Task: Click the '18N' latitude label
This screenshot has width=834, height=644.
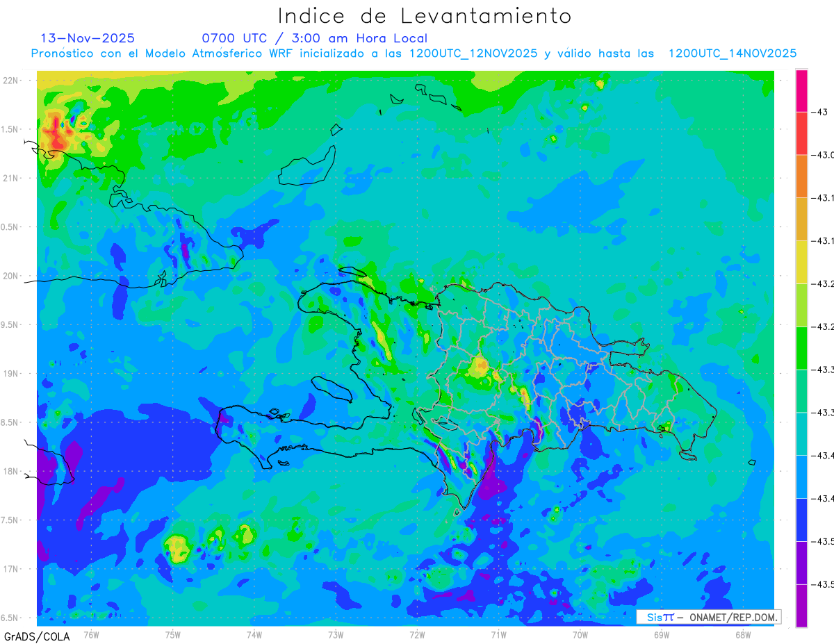Action: [x=12, y=471]
